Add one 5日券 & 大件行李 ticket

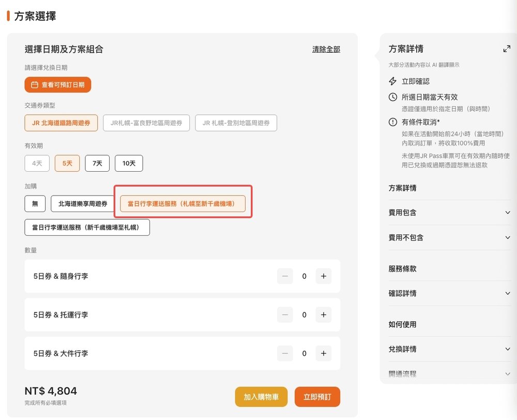(x=323, y=353)
